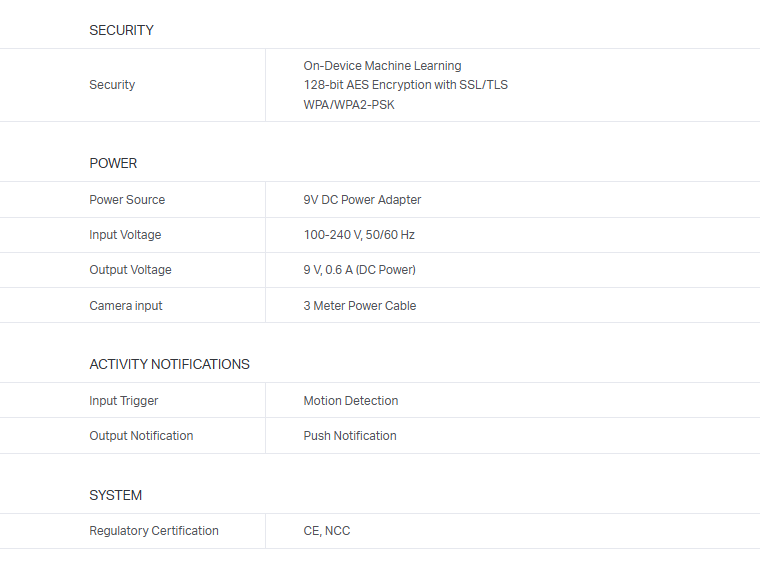Click the "Output Voltage" row label
Viewport: 762px width, 561px height.
point(130,270)
